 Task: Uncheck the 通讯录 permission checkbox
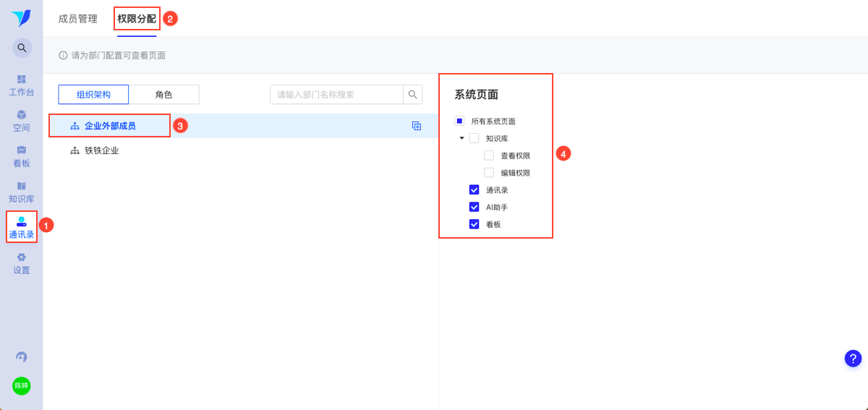pyautogui.click(x=475, y=190)
